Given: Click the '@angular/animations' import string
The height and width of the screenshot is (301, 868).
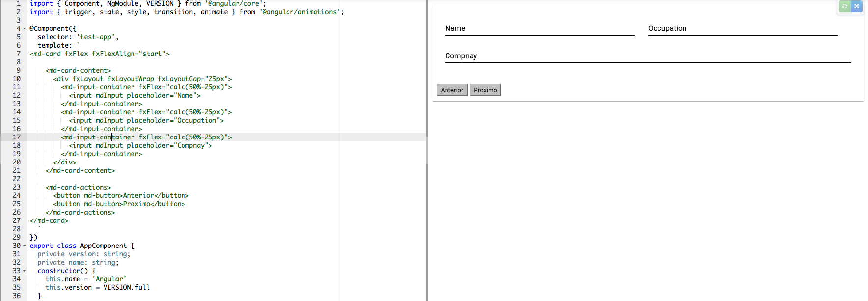Looking at the screenshot, I should click(x=300, y=12).
